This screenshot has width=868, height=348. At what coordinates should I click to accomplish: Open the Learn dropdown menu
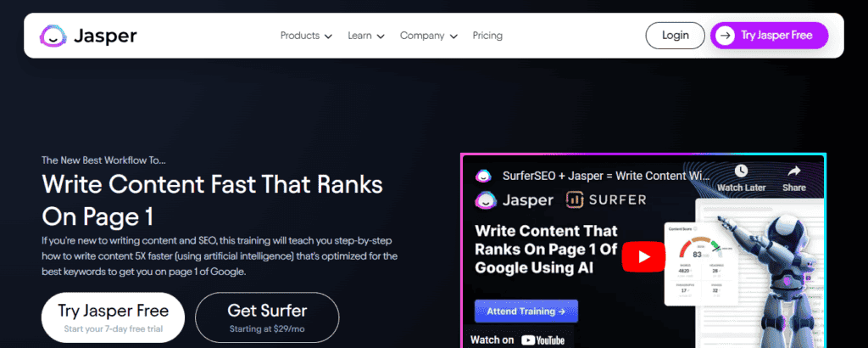[x=365, y=36]
